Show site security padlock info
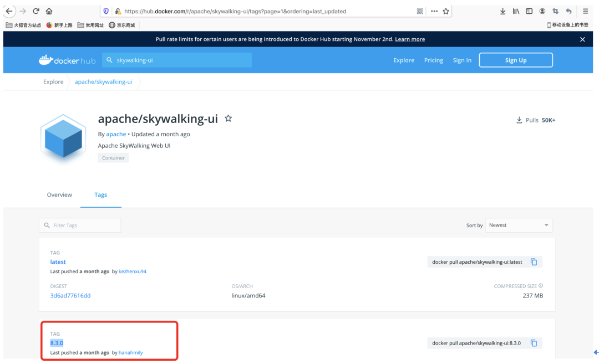The image size is (599, 364). pos(118,11)
